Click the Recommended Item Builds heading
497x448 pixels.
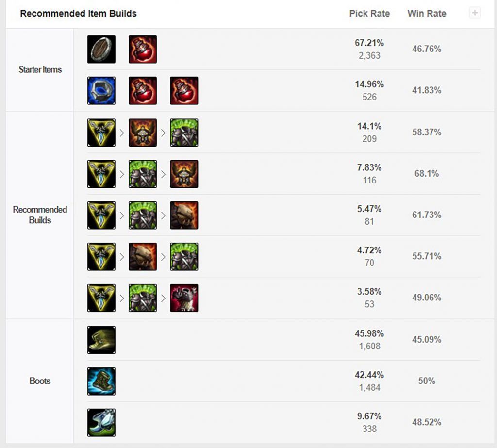coord(78,14)
